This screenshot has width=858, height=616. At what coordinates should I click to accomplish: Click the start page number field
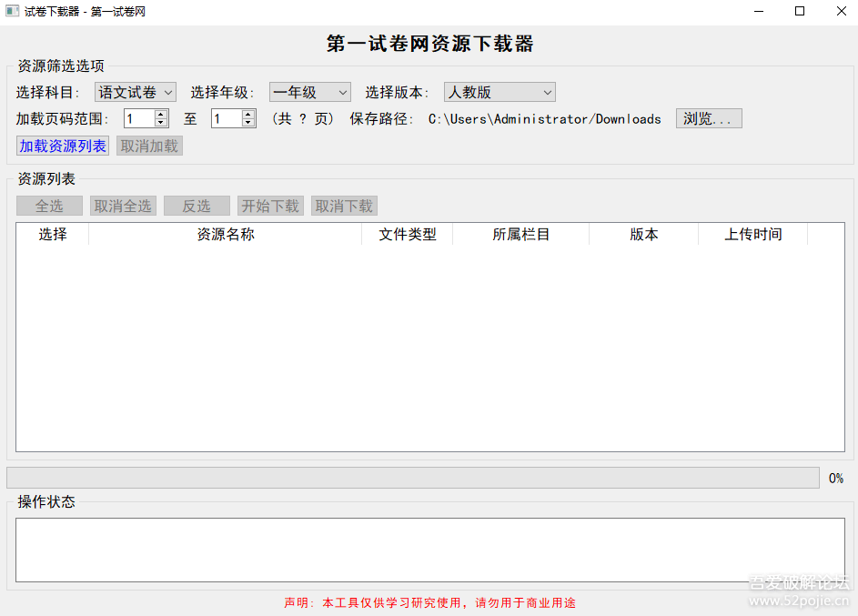[x=140, y=118]
